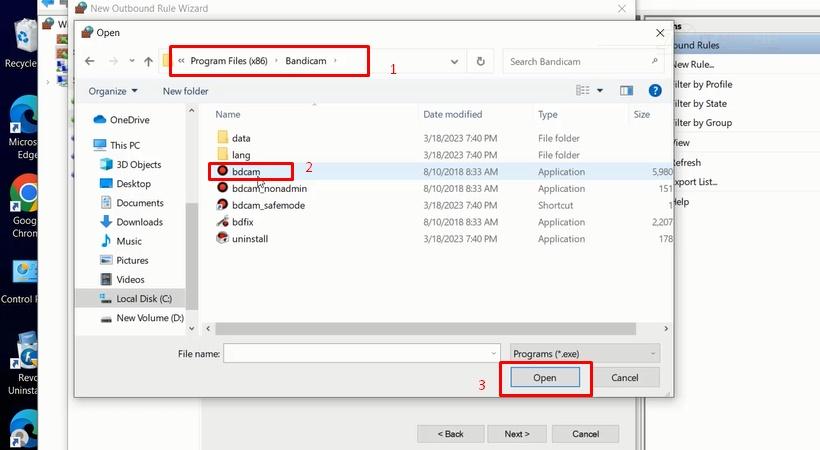Click the Back navigation arrow

pyautogui.click(x=90, y=62)
